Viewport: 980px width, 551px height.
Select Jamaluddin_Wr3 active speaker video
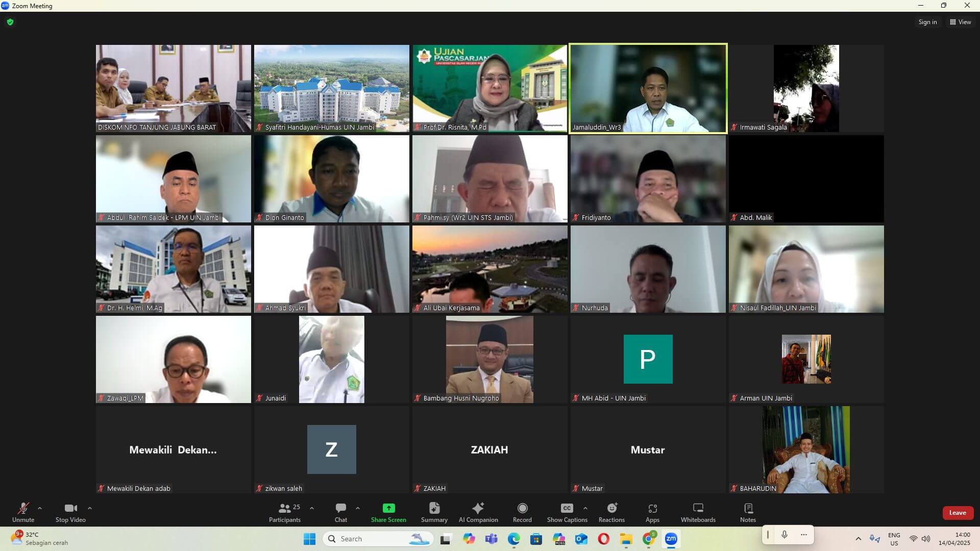(648, 89)
